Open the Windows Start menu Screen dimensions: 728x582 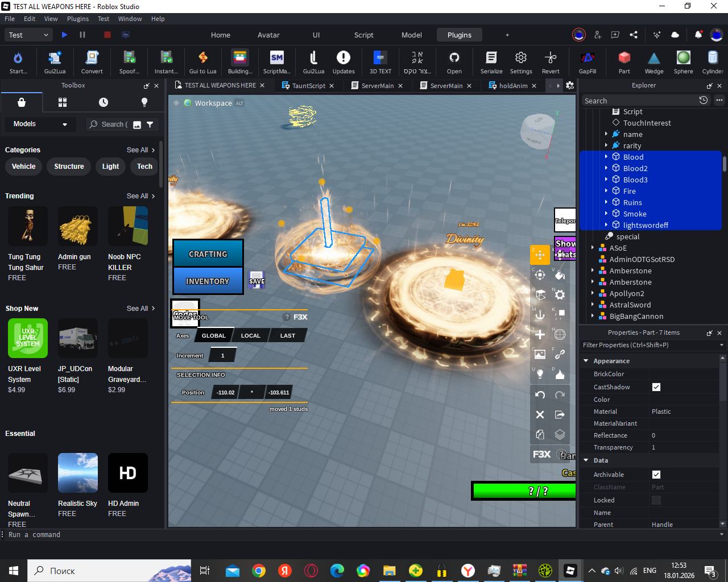14,571
